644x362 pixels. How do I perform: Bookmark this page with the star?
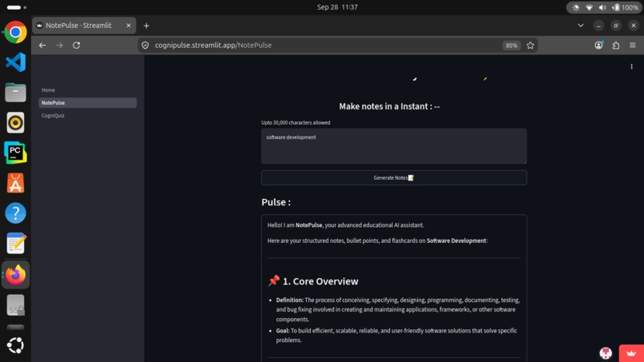coord(531,46)
